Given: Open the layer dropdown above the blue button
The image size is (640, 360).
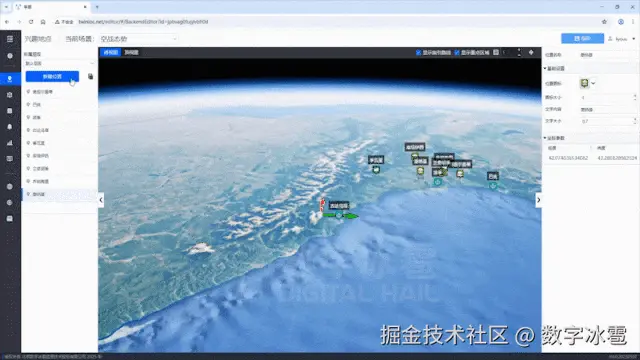Looking at the screenshot, I should point(59,63).
